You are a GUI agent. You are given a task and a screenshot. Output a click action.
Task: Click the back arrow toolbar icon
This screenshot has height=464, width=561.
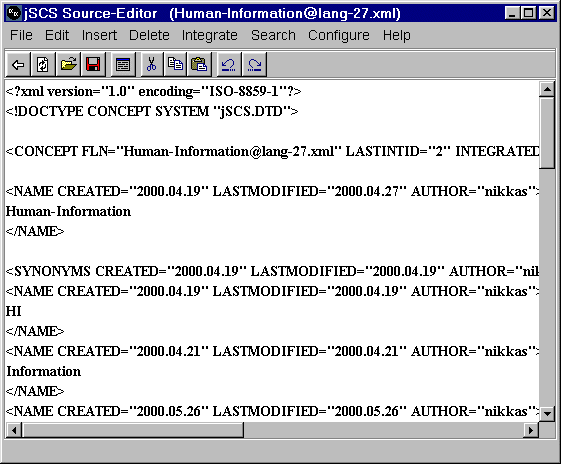click(18, 65)
